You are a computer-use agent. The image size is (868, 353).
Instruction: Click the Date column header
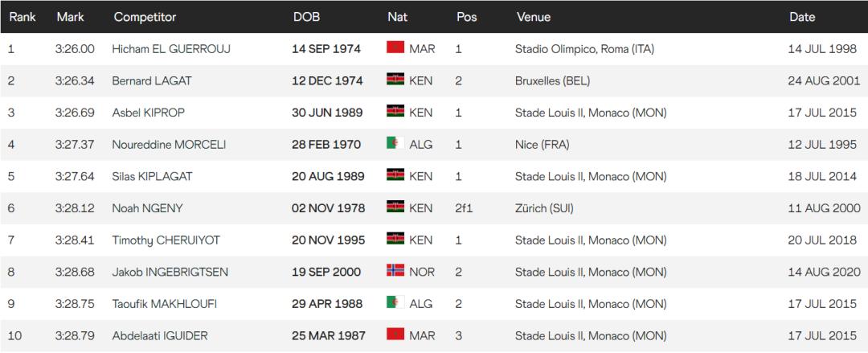point(801,17)
